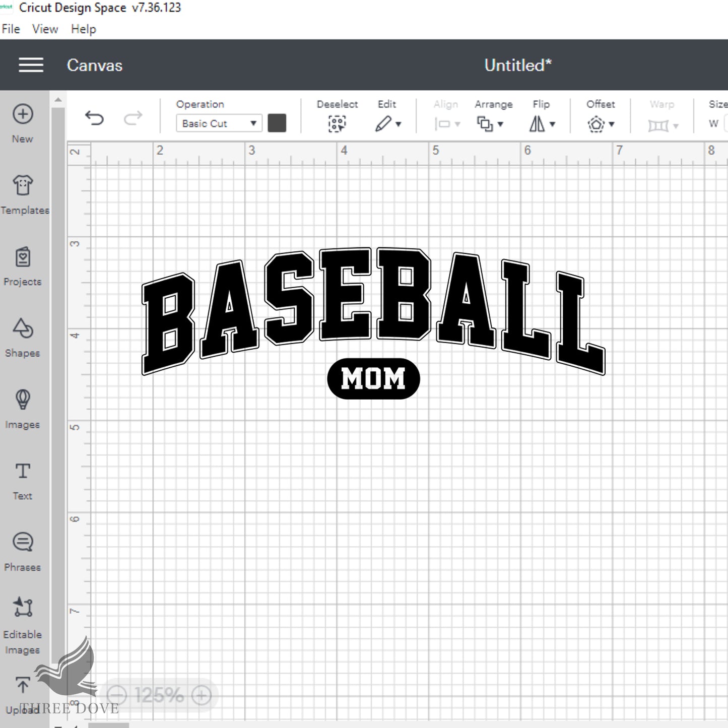Open the File menu

[x=11, y=29]
